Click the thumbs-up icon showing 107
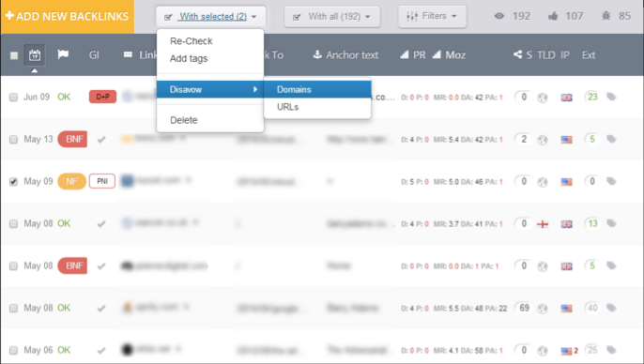Screen dimensions: 644x364 (553, 16)
